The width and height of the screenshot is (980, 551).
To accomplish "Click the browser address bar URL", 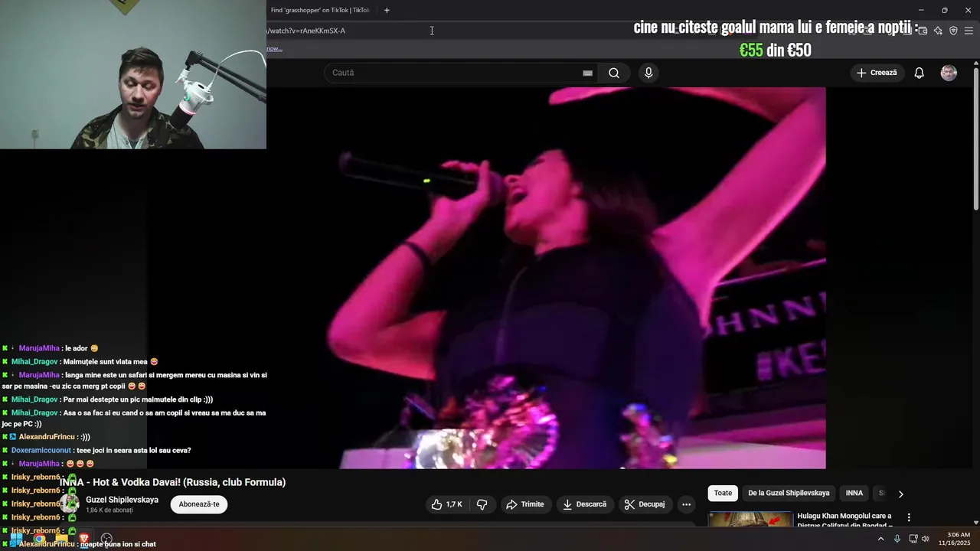I will tap(306, 31).
